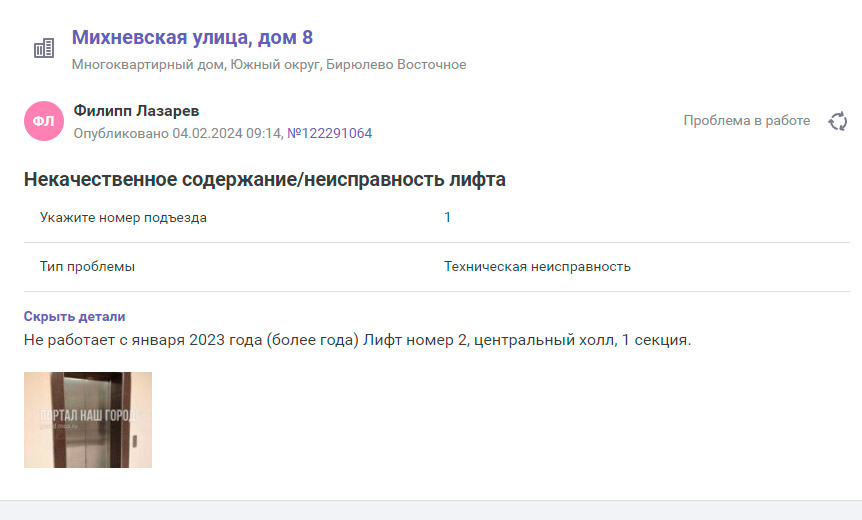This screenshot has width=862, height=520.
Task: Click the Техническая неисправность value
Action: tap(537, 267)
